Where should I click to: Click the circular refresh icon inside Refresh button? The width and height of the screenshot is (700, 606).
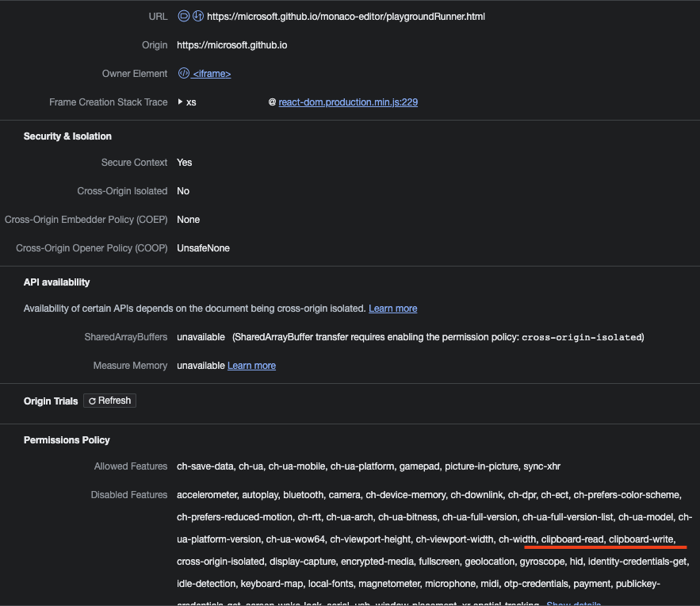[x=92, y=401]
